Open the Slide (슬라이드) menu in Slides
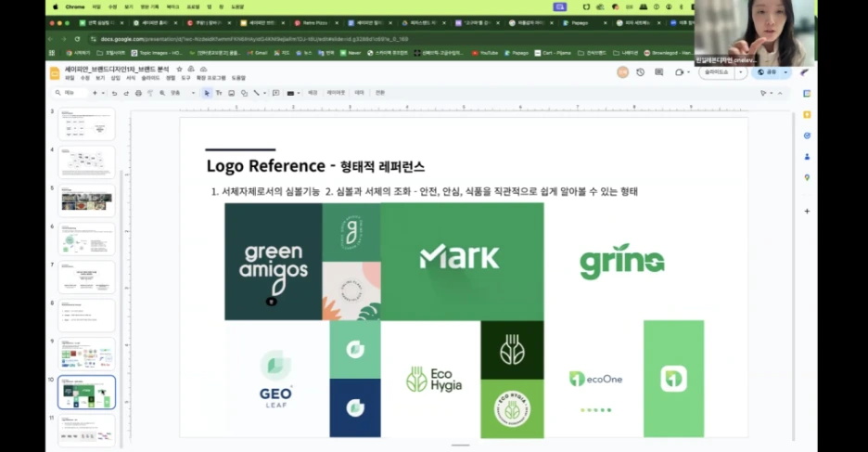This screenshot has width=868, height=452. coord(150,78)
